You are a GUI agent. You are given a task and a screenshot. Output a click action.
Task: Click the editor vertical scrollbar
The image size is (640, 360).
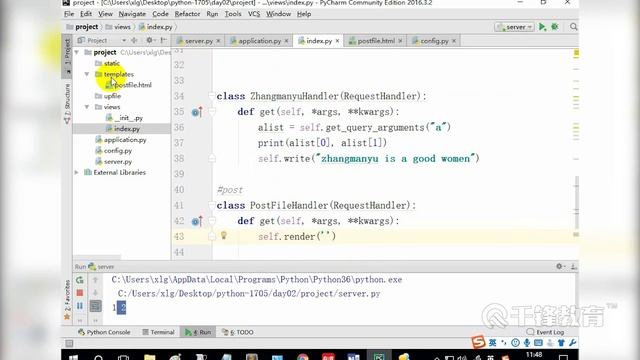tap(576, 203)
